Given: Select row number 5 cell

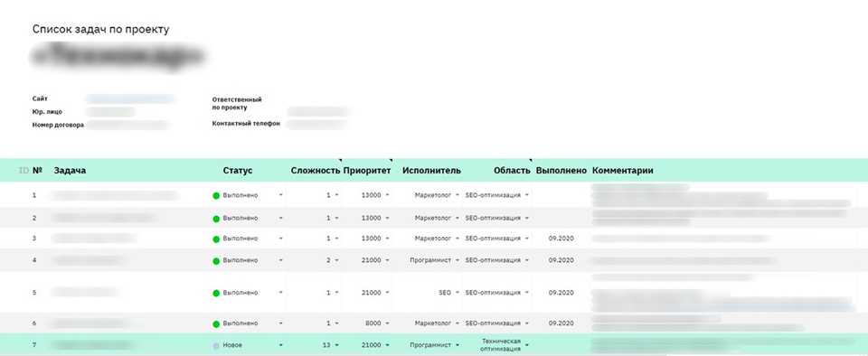Looking at the screenshot, I should pos(34,293).
